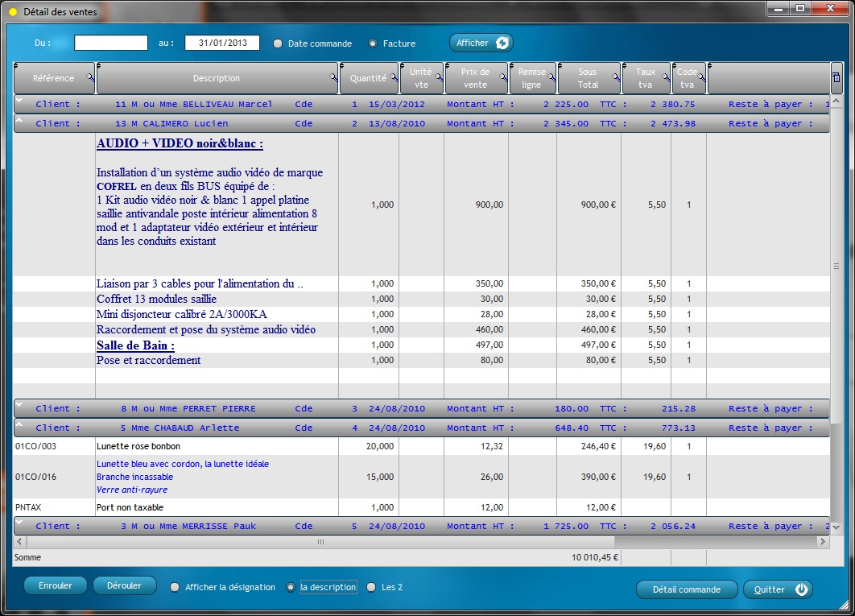
Task: Select Afficher la désignation radio option
Action: coord(175,588)
